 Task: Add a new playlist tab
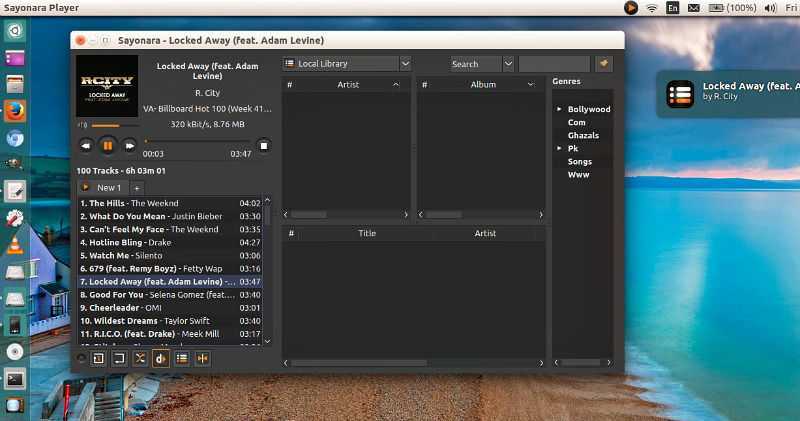[137, 188]
